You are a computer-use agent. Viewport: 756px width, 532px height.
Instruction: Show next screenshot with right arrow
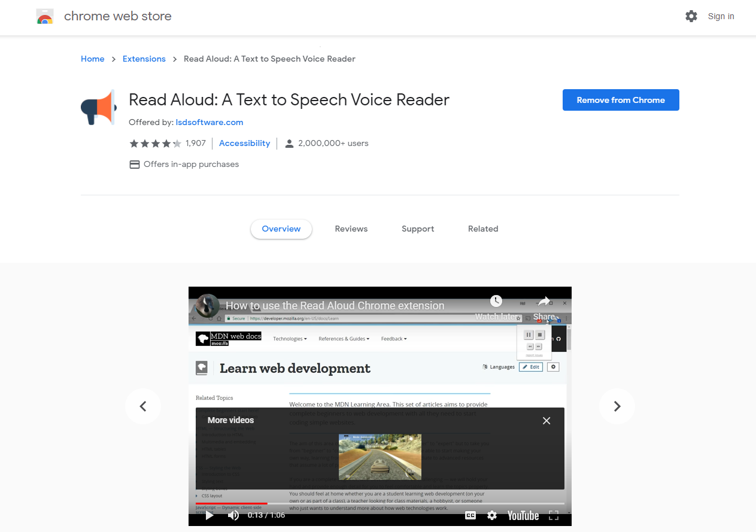click(617, 406)
